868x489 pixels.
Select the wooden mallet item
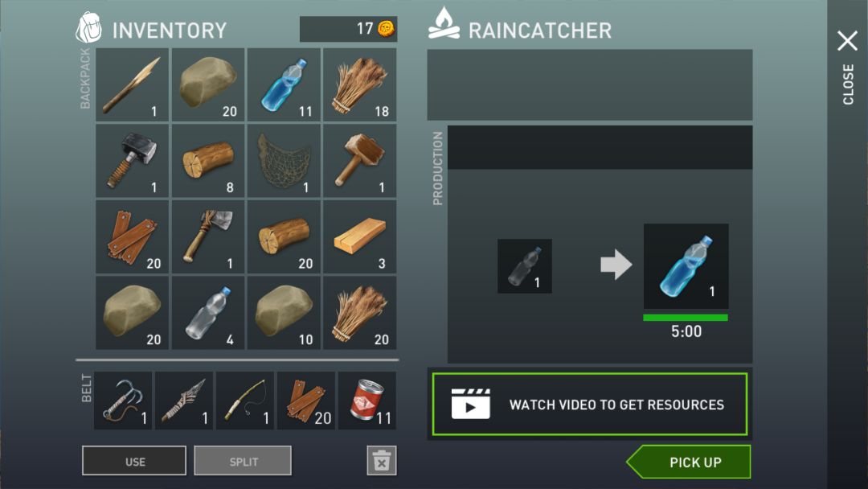point(360,161)
